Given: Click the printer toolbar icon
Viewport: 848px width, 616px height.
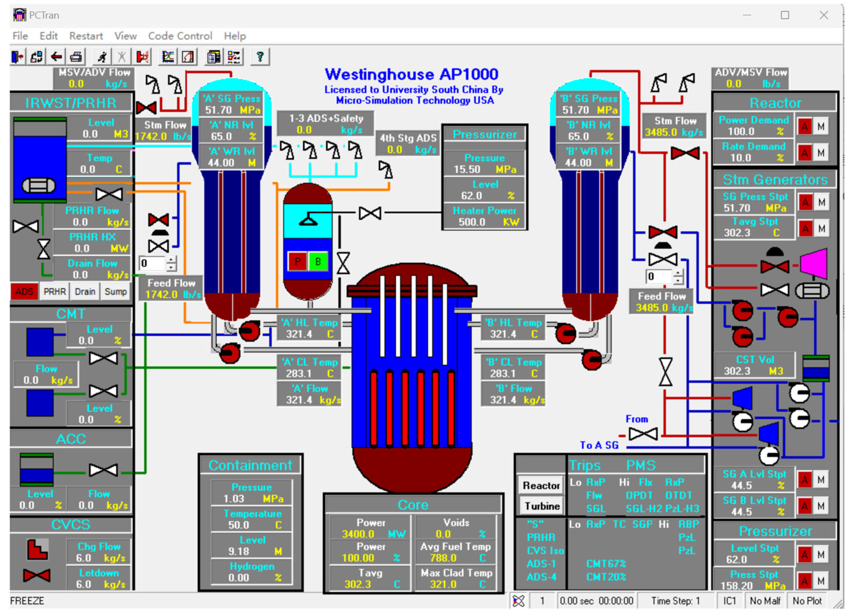Looking at the screenshot, I should click(x=76, y=57).
